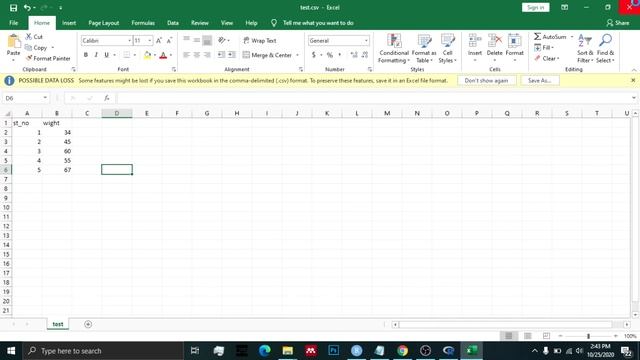640x360 pixels.
Task: Open the borders dropdown arrow
Action: click(135, 55)
